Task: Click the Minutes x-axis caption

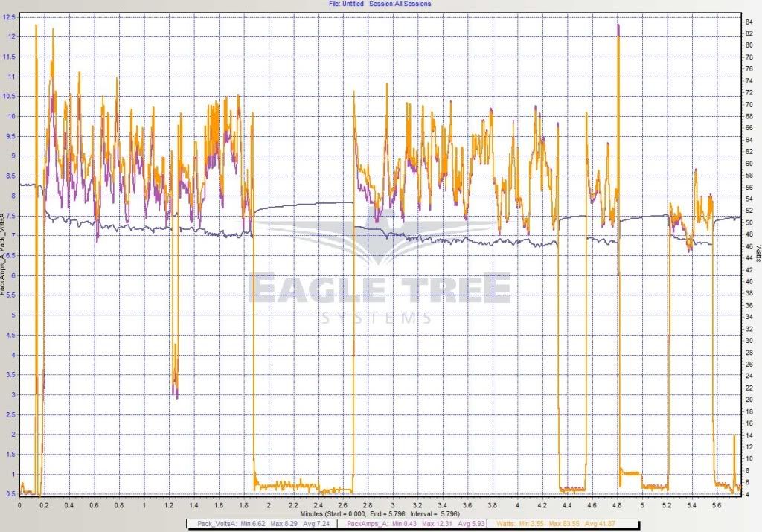Action: 380,513
